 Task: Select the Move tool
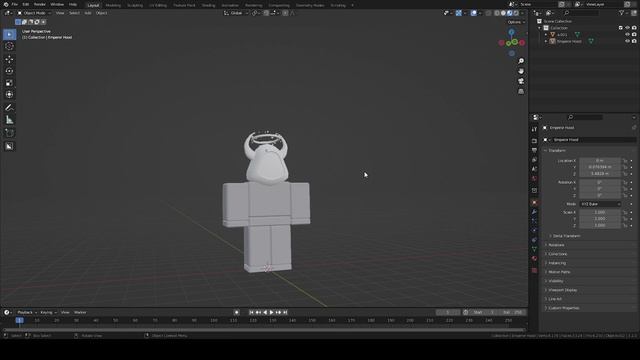pos(9,59)
